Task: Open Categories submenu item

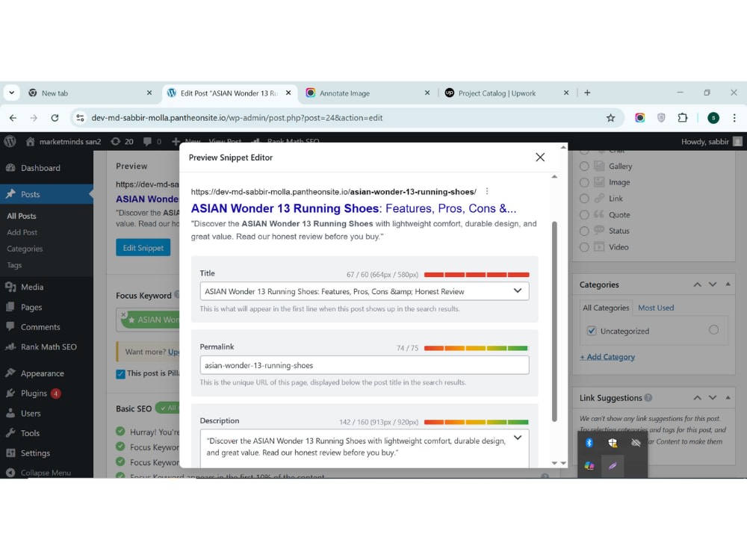Action: 25,249
